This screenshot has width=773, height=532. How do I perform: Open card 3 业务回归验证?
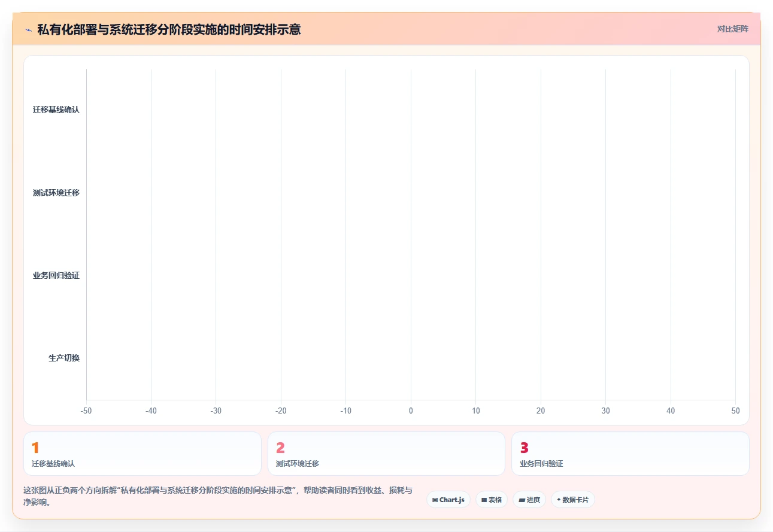(630, 454)
